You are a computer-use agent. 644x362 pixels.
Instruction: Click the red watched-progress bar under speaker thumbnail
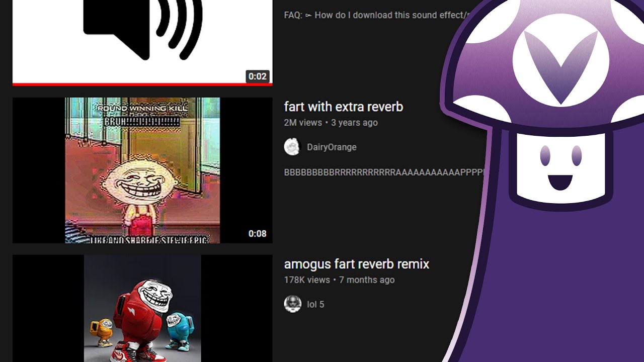coord(142,84)
